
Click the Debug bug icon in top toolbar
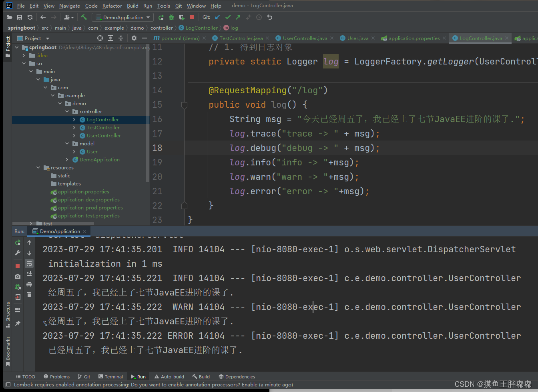[171, 17]
